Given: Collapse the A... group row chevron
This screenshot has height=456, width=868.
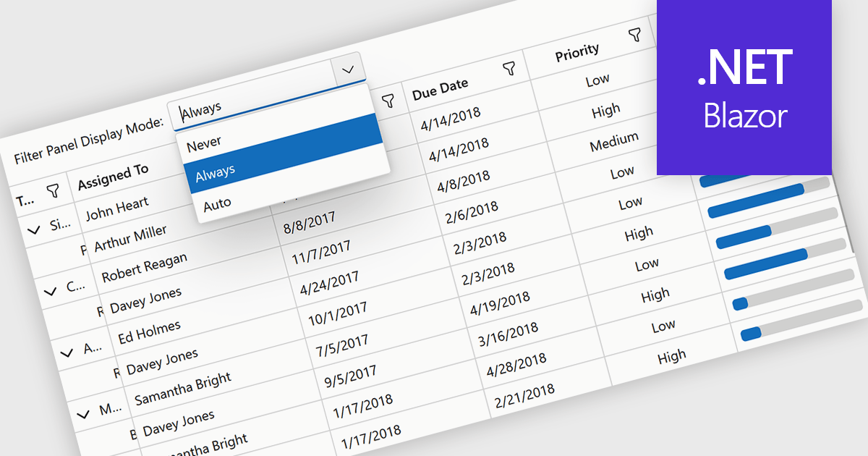Looking at the screenshot, I should pyautogui.click(x=67, y=352).
